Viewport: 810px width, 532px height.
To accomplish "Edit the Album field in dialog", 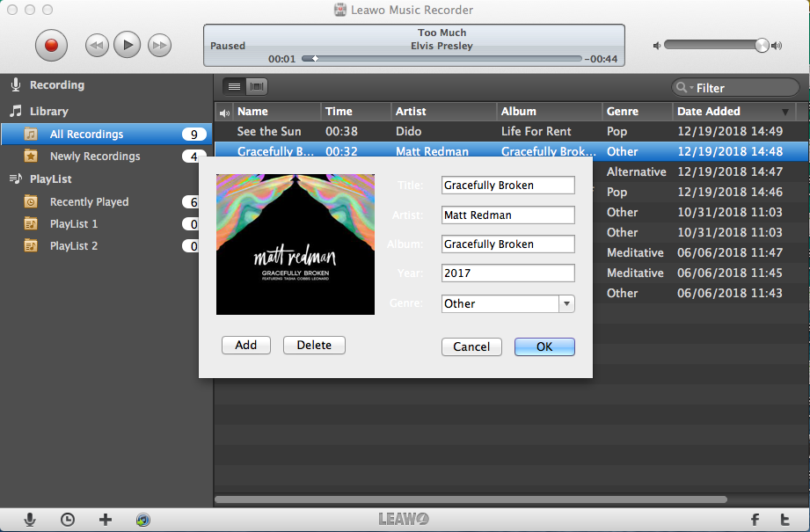I will pyautogui.click(x=507, y=244).
